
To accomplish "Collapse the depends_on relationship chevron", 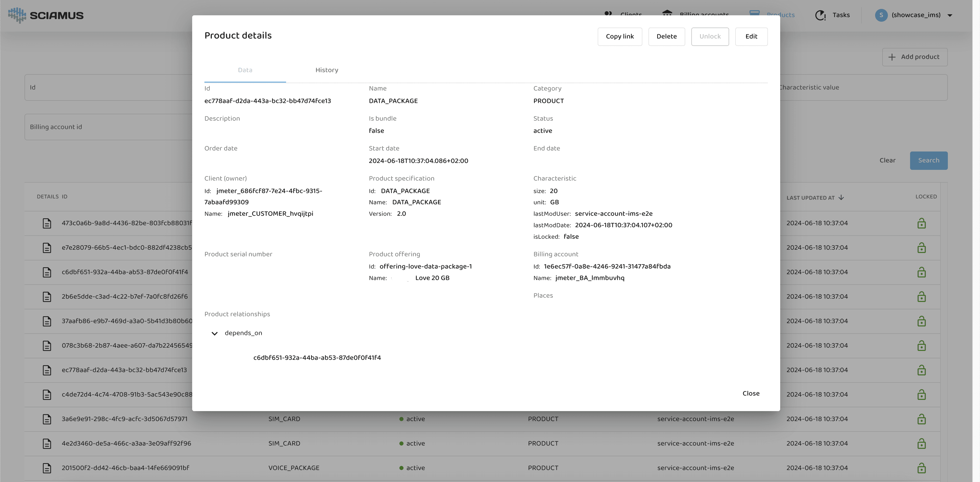I will tap(215, 333).
